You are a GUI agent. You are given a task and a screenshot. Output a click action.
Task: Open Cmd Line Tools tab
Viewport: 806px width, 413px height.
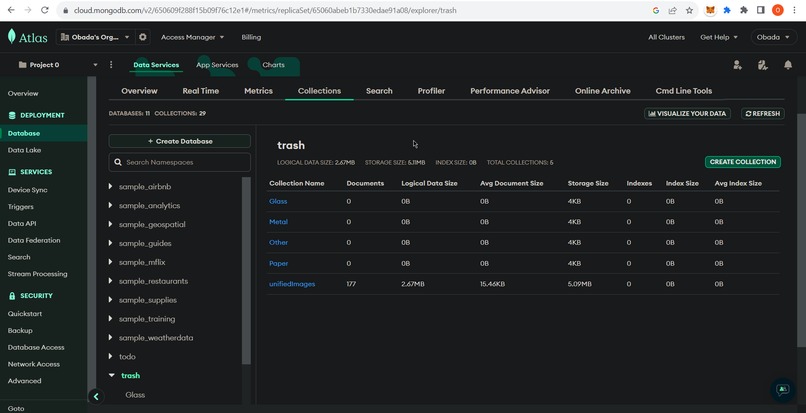tap(684, 91)
